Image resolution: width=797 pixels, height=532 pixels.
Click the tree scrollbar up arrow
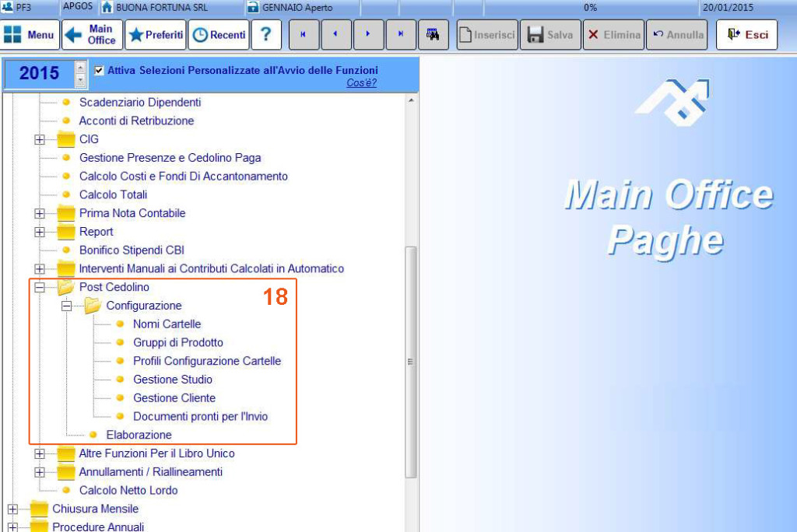pos(411,100)
